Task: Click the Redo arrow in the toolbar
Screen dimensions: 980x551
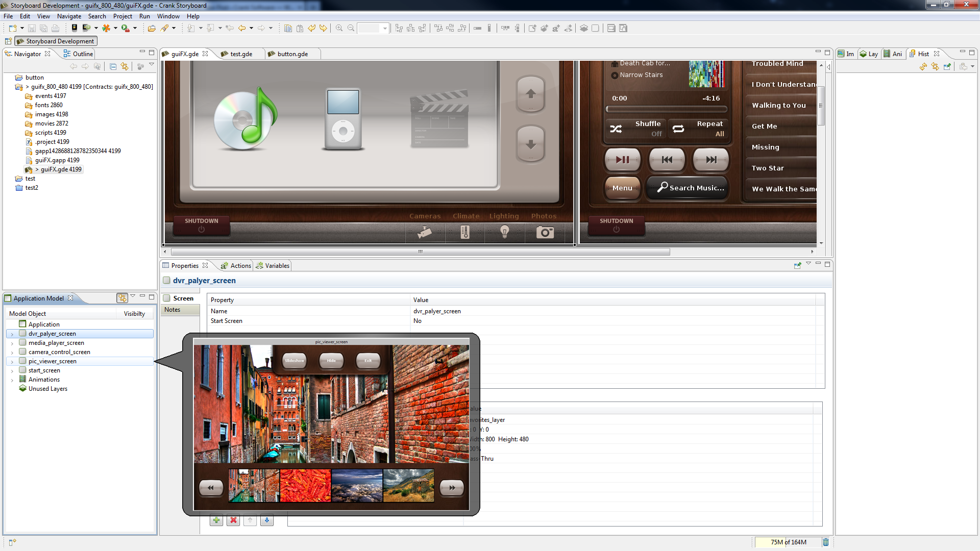Action: 323,28
